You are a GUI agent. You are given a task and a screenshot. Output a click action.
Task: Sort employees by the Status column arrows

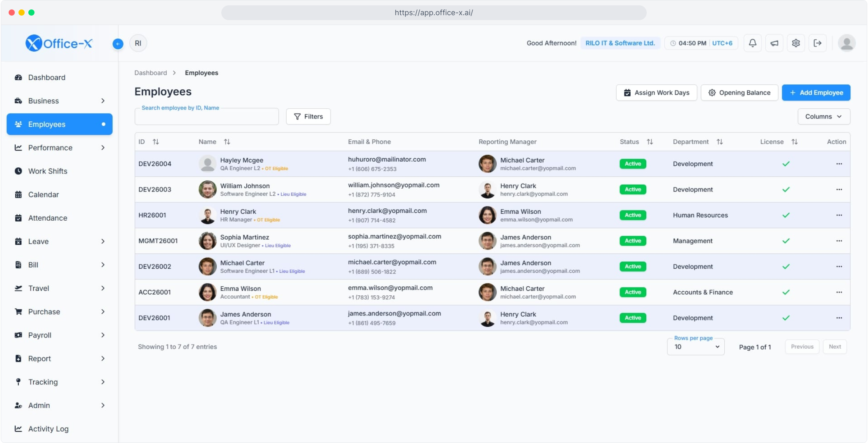[x=650, y=142]
